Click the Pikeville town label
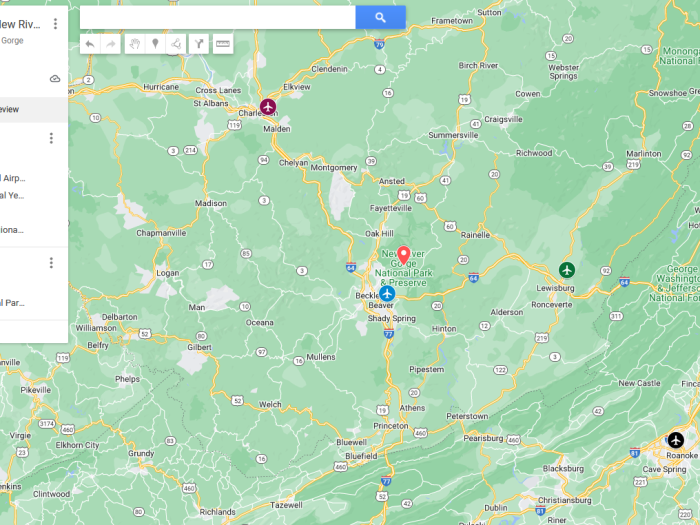700x525 pixels. (x=36, y=390)
